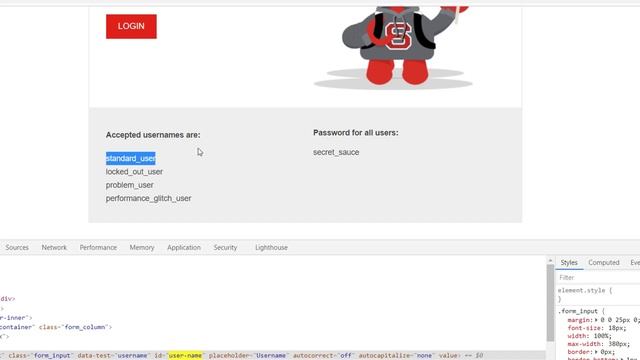Click the locked_out_user username text
The height and width of the screenshot is (360, 640).
pyautogui.click(x=134, y=172)
